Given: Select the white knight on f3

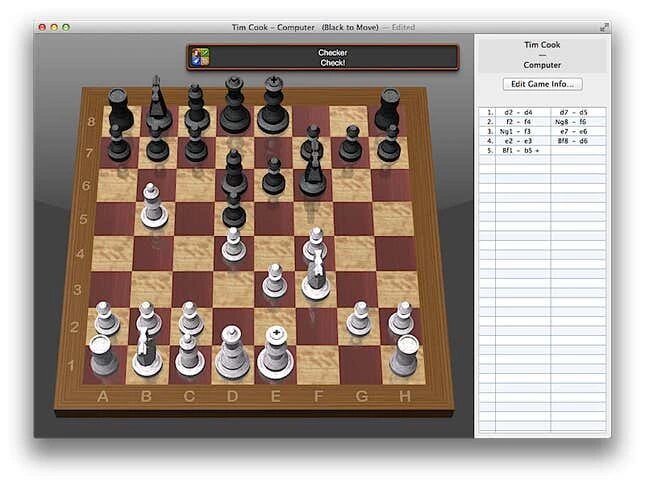Looking at the screenshot, I should click(316, 274).
